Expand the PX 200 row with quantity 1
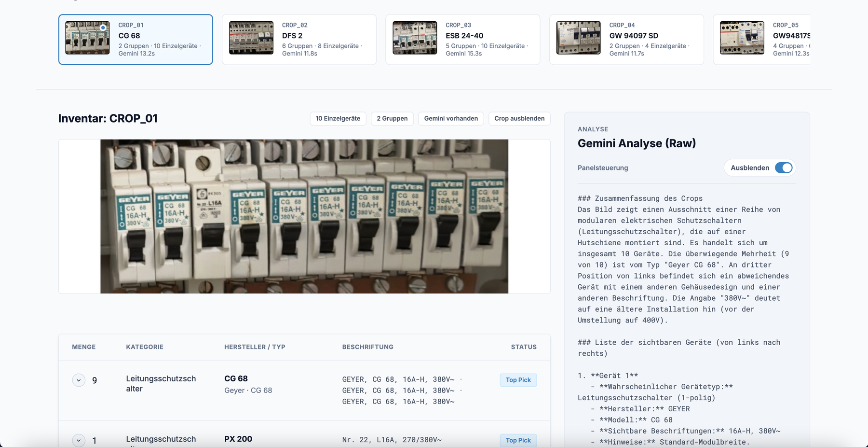Image resolution: width=868 pixels, height=447 pixels. coord(79,440)
